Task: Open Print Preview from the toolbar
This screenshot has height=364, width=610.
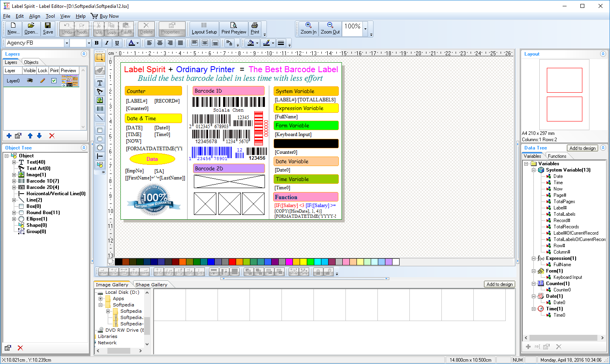Action: coord(234,28)
